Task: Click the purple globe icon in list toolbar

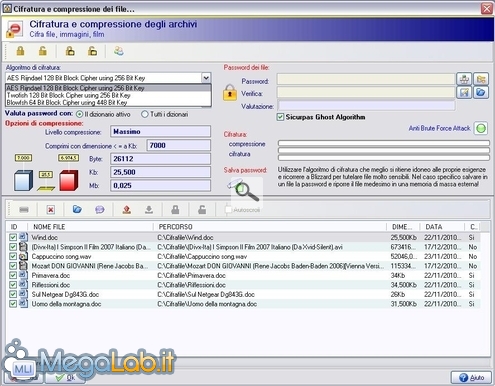Action: pyautogui.click(x=100, y=210)
